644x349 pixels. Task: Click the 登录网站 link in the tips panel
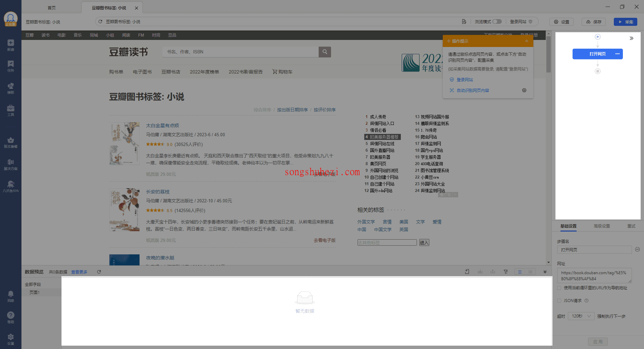(x=465, y=80)
